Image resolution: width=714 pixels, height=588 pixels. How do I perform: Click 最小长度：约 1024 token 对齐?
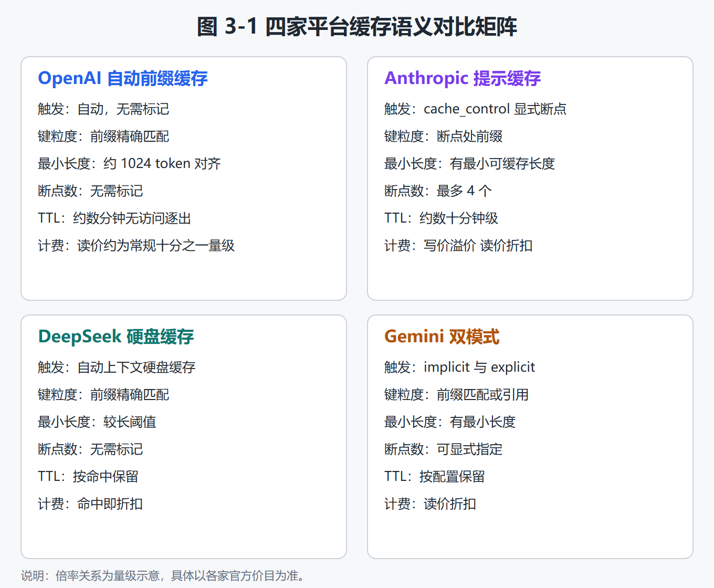(129, 164)
